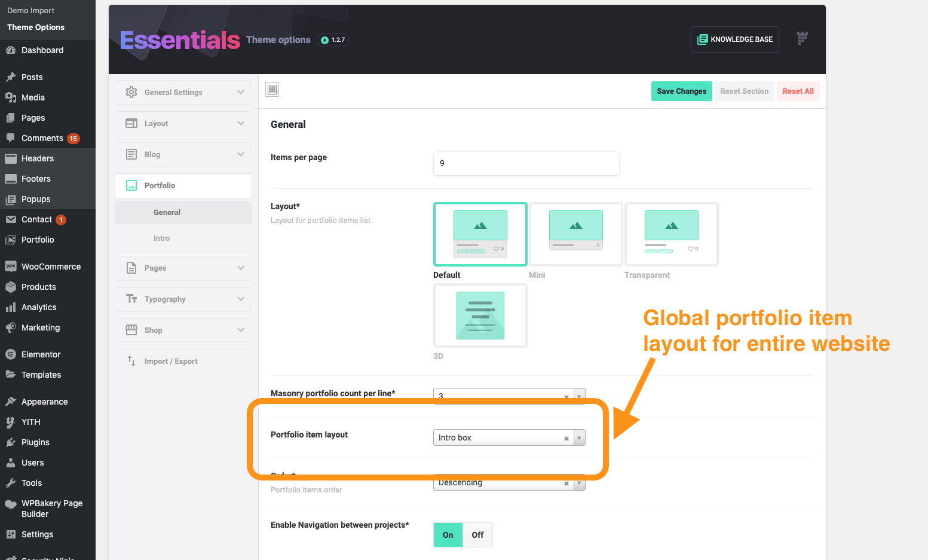
Task: Click the Plugins plug icon
Action: (11, 442)
